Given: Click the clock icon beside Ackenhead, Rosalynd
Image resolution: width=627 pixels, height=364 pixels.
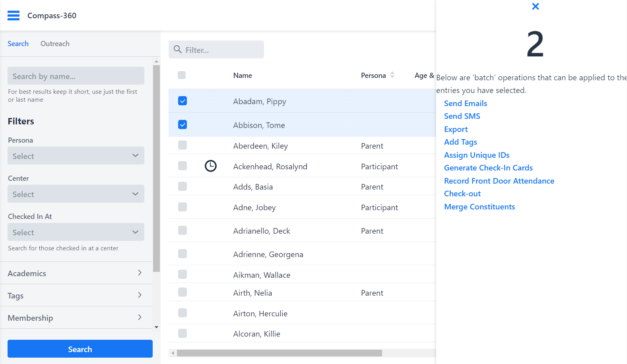Looking at the screenshot, I should pyautogui.click(x=210, y=166).
